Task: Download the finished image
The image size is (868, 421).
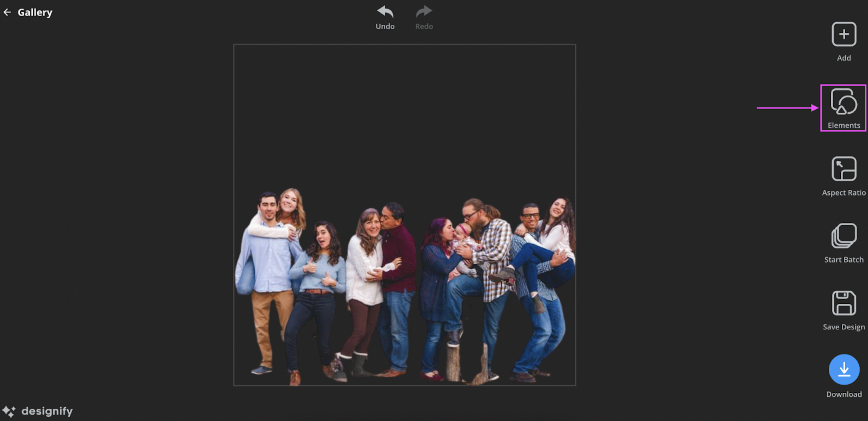Action: point(844,370)
